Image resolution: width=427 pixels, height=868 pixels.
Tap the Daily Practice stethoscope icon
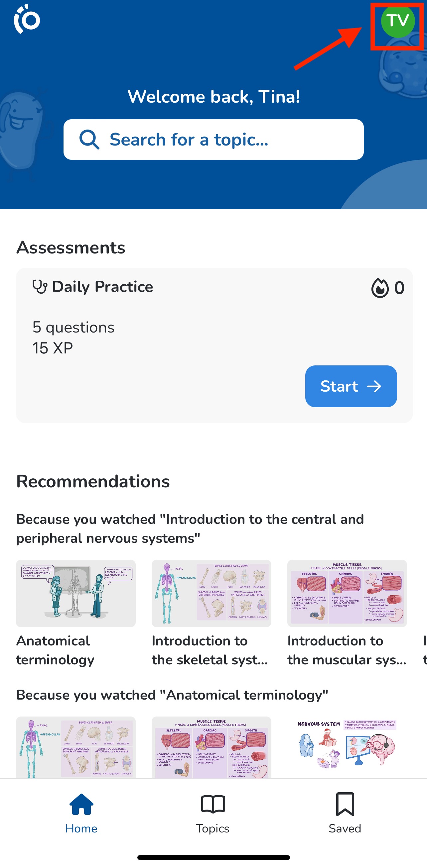40,287
